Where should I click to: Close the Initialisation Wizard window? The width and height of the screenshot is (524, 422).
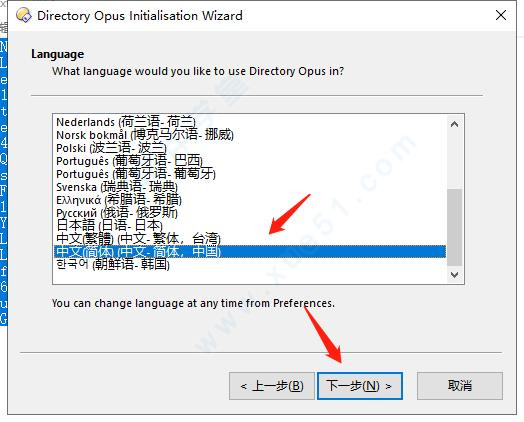(501, 15)
